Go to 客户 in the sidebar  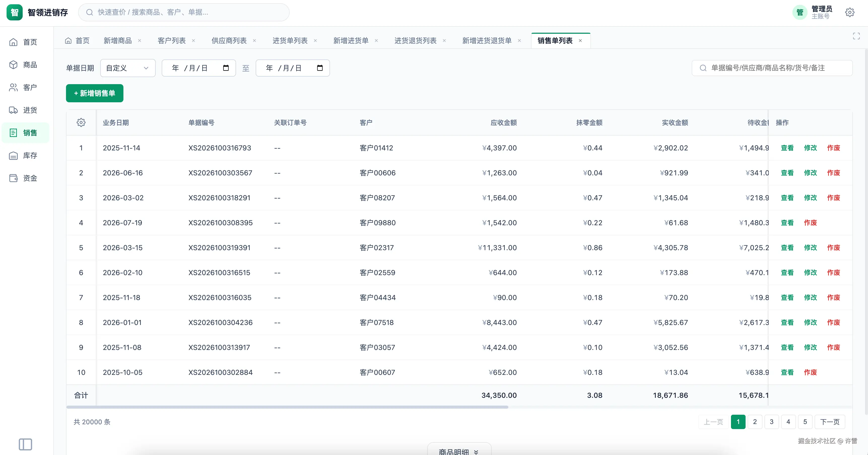[25, 87]
